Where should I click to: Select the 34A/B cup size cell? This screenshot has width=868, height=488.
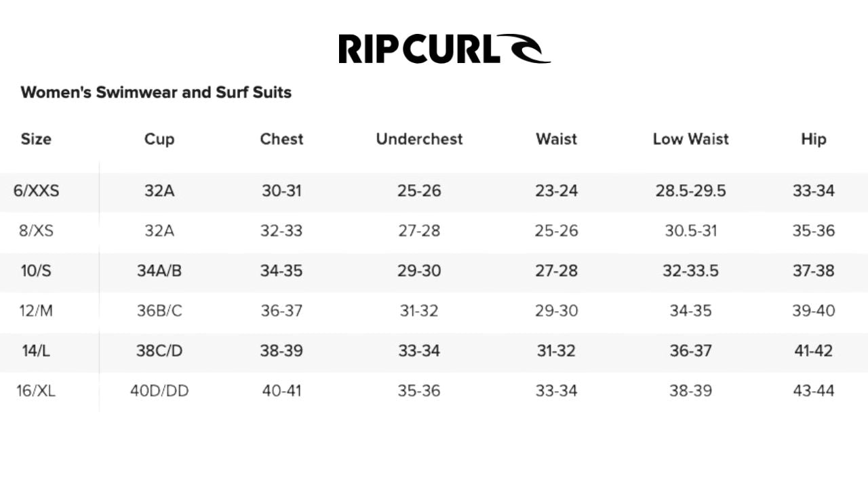click(159, 271)
